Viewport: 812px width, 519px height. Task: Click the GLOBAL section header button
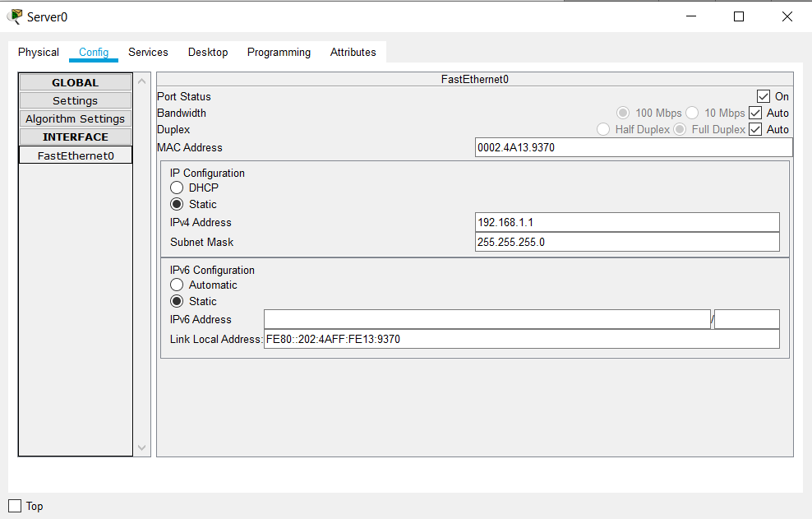coord(76,82)
